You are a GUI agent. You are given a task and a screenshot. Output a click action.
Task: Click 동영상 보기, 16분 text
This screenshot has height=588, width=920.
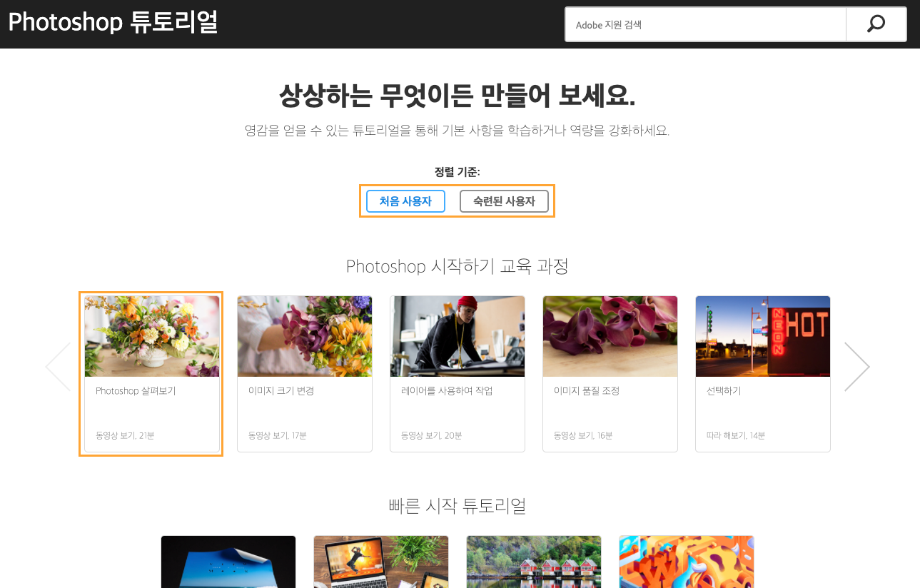click(x=583, y=435)
